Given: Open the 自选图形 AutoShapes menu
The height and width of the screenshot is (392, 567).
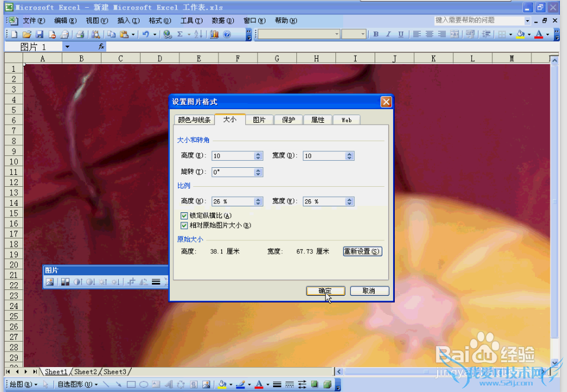Looking at the screenshot, I should pos(77,384).
